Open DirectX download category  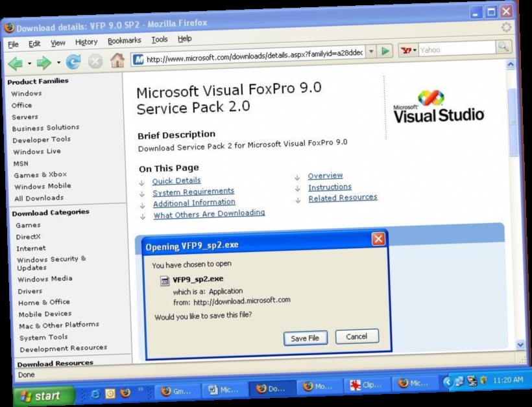click(x=28, y=237)
